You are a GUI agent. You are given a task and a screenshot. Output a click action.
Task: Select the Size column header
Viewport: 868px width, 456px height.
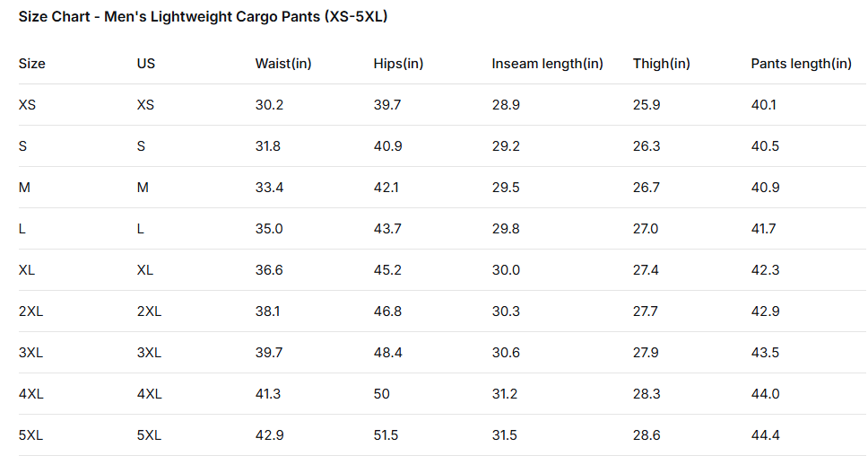pos(32,64)
